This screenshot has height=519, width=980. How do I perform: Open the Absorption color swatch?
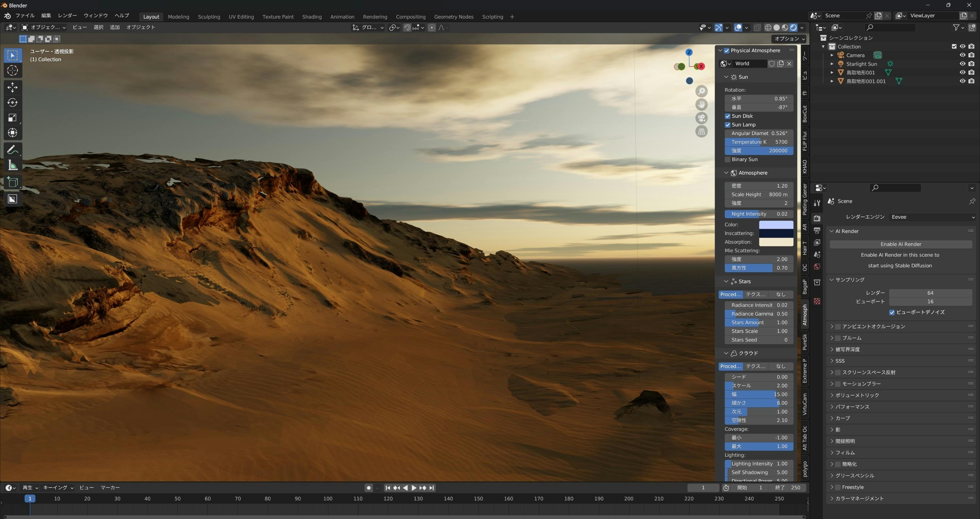776,242
